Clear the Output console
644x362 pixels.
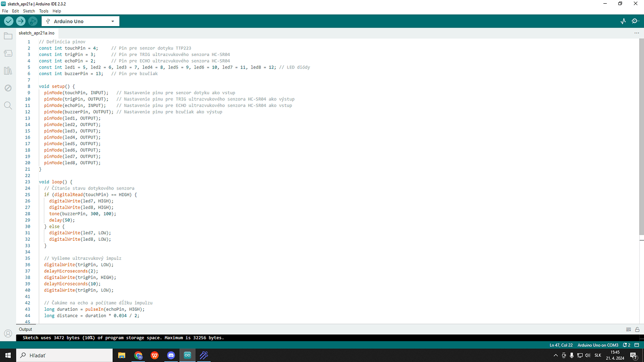(x=628, y=329)
